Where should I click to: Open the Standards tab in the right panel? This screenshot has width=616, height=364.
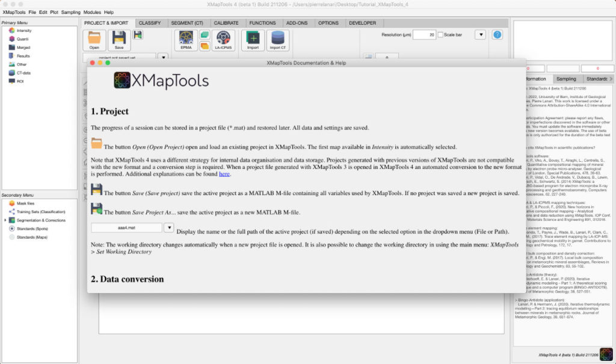(596, 79)
